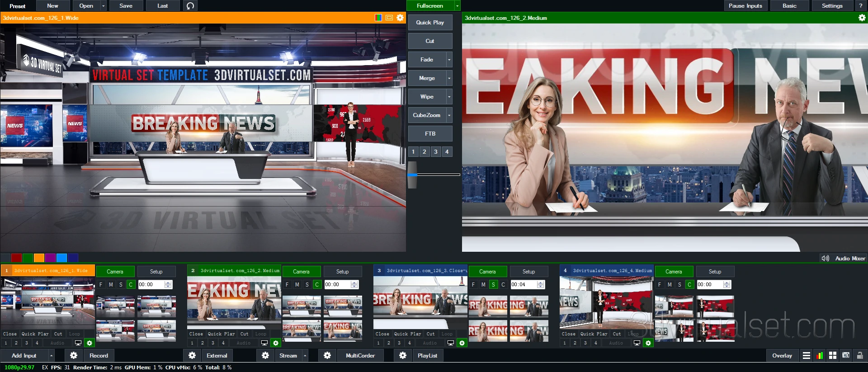Viewport: 868px width, 372px height.
Task: Expand the Open dropdown arrow
Action: [x=103, y=6]
